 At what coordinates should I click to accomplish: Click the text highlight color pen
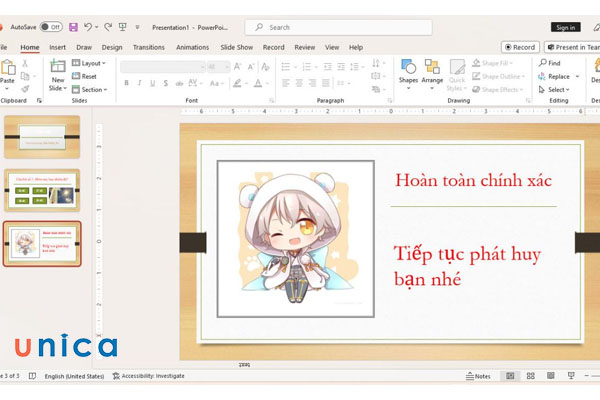click(x=238, y=83)
